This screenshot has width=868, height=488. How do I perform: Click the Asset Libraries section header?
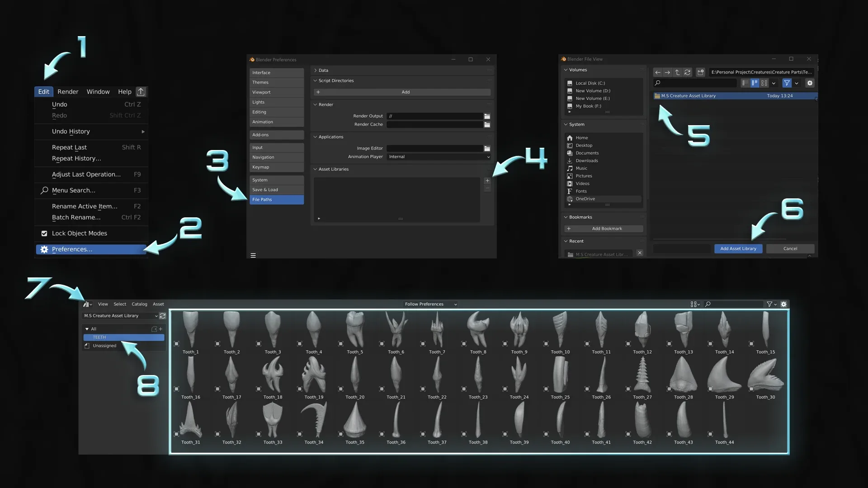point(333,169)
